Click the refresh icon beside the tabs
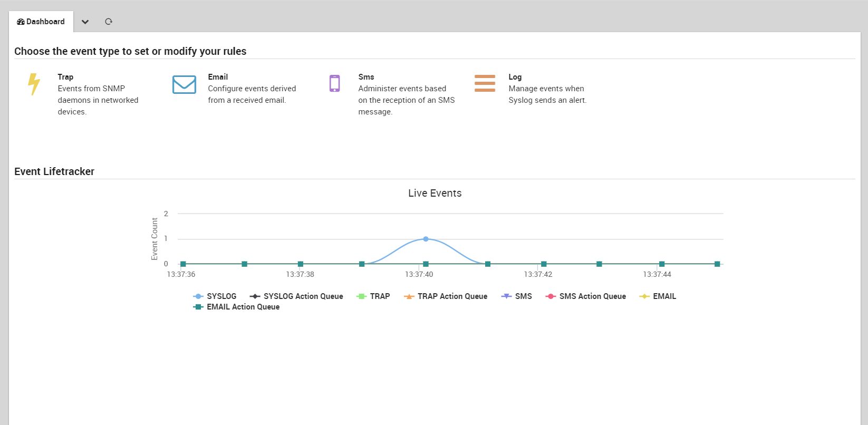Viewport: 868px width, 425px height. [109, 22]
